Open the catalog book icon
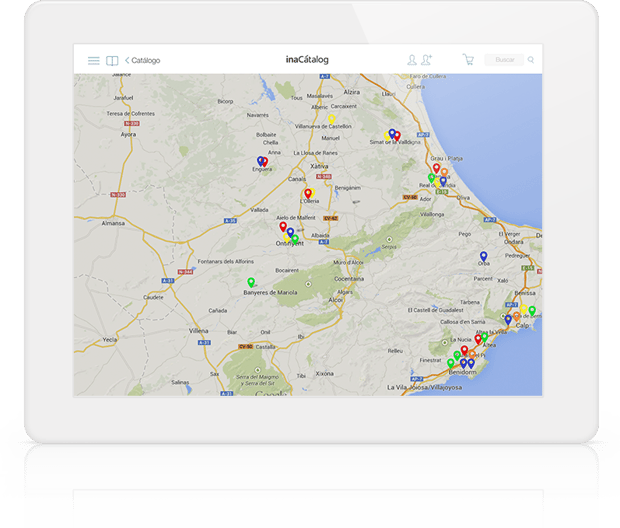Viewport: 620px width, 528px height. [112, 61]
